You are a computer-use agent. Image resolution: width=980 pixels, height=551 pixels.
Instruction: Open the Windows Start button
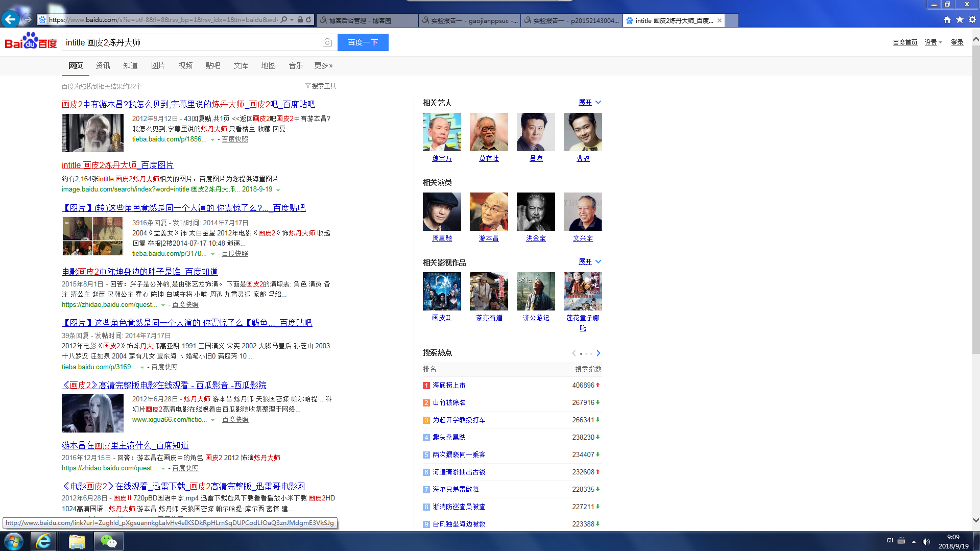14,541
